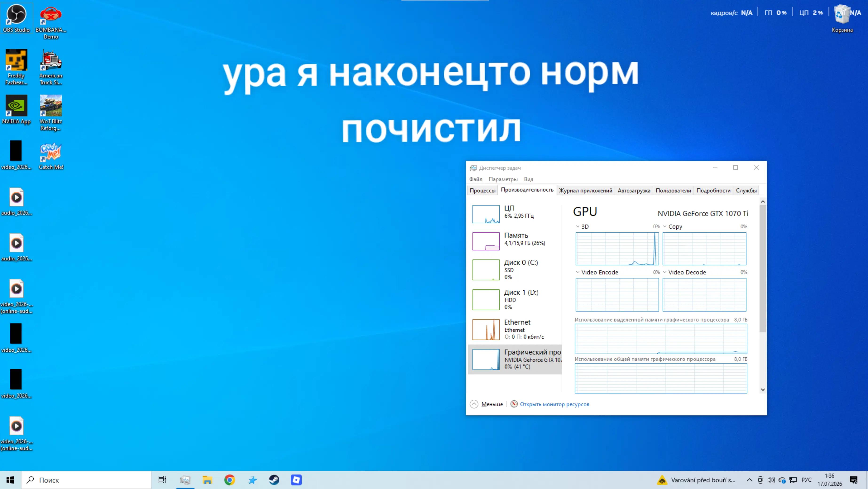Click the WoT Blitz Reforged shortcut
The image size is (868, 489).
coord(51,113)
